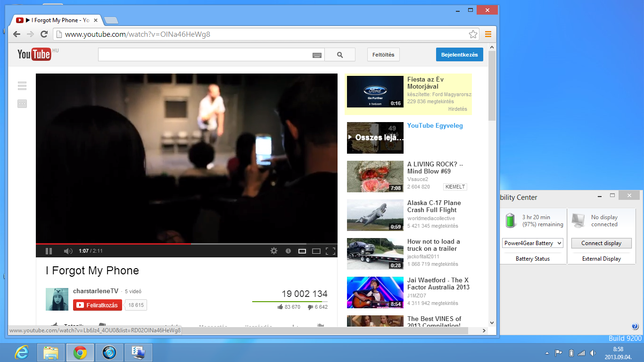This screenshot has height=362, width=644.
Task: Click the three-dots button under the guide icon
Action: (x=22, y=104)
